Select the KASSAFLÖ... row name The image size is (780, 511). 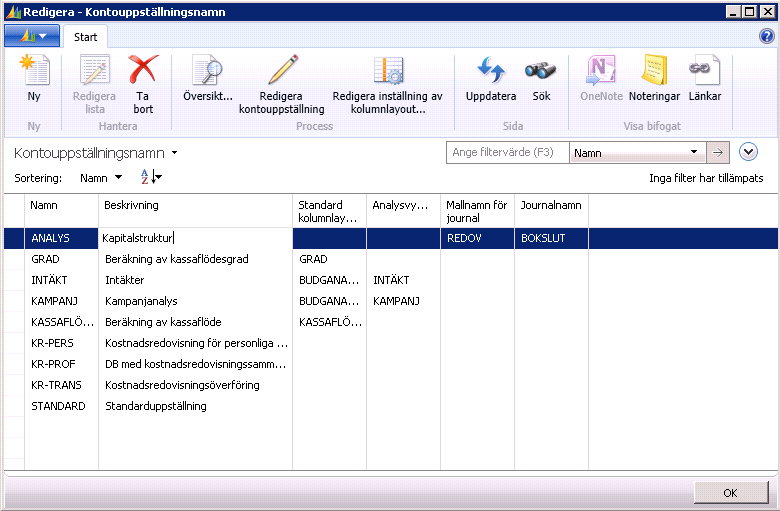pos(61,322)
